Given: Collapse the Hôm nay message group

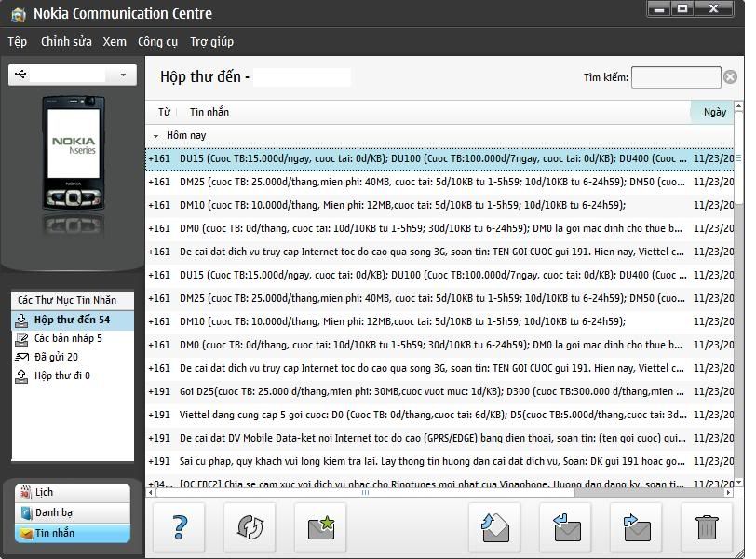Looking at the screenshot, I should [x=156, y=136].
